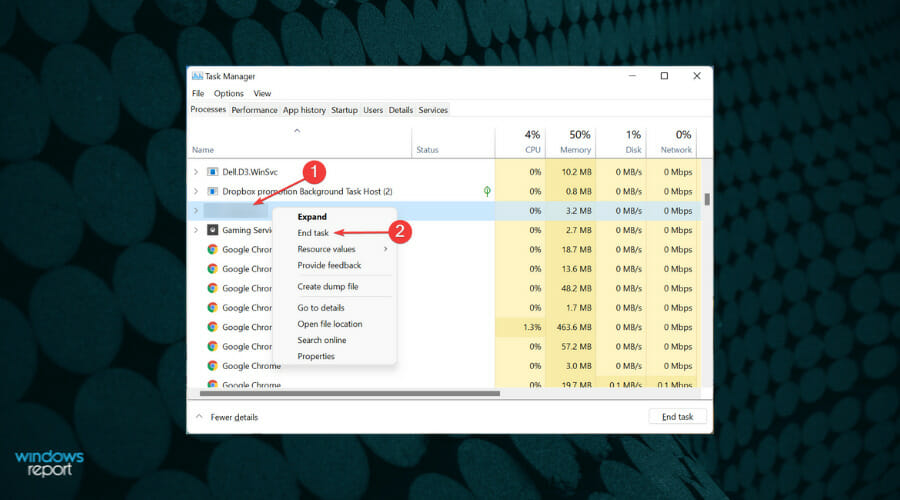Screen dimensions: 900x500
Task: Open the View menu
Action: [262, 93]
